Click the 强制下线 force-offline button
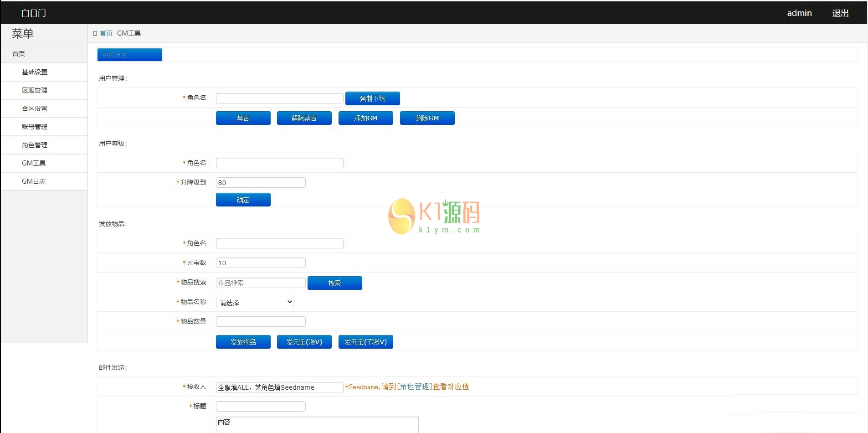The width and height of the screenshot is (868, 433). (372, 98)
